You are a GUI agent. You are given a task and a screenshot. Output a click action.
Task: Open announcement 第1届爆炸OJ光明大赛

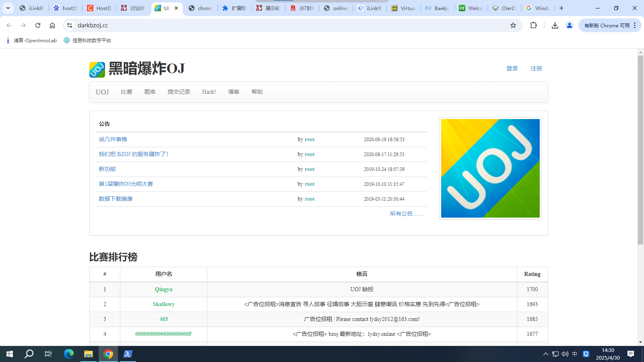pyautogui.click(x=126, y=184)
